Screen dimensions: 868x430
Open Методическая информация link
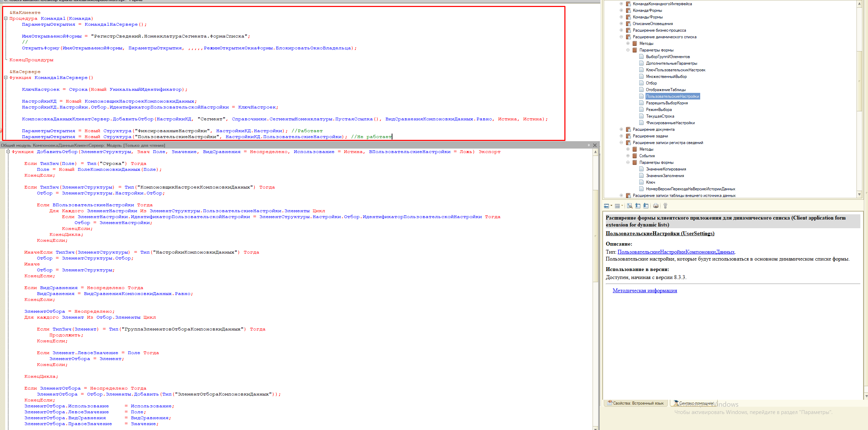click(645, 290)
